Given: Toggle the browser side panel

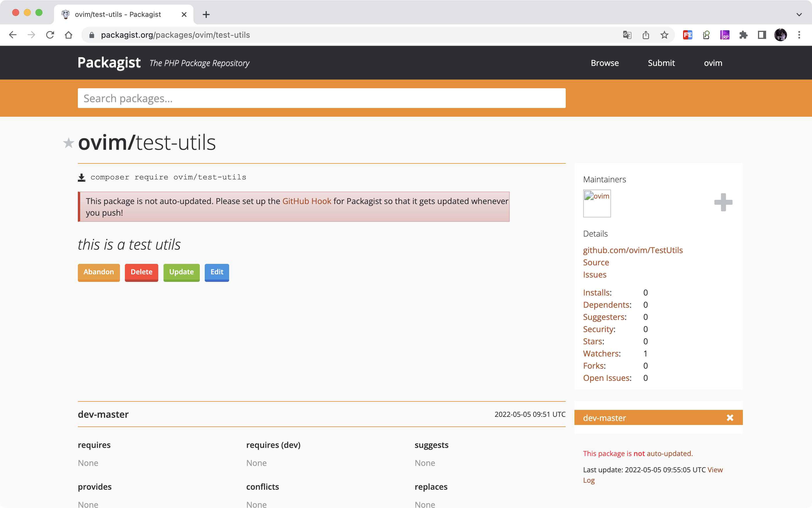Looking at the screenshot, I should click(761, 35).
